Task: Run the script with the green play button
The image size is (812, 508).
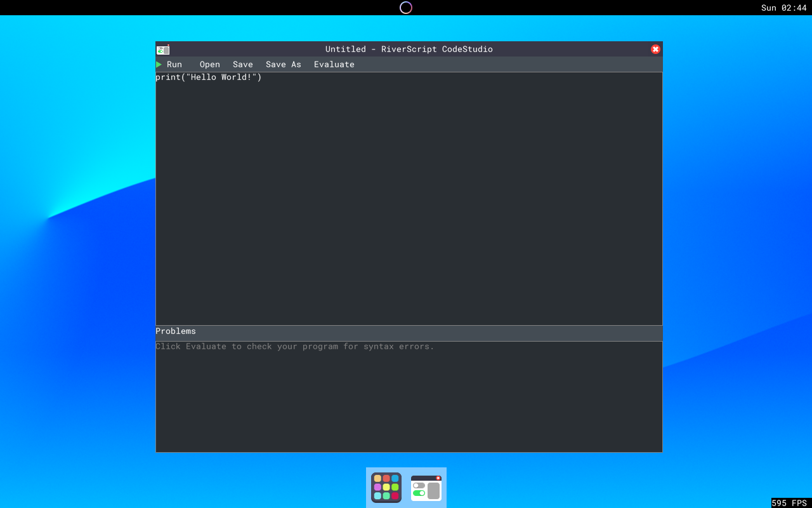Action: [159, 65]
